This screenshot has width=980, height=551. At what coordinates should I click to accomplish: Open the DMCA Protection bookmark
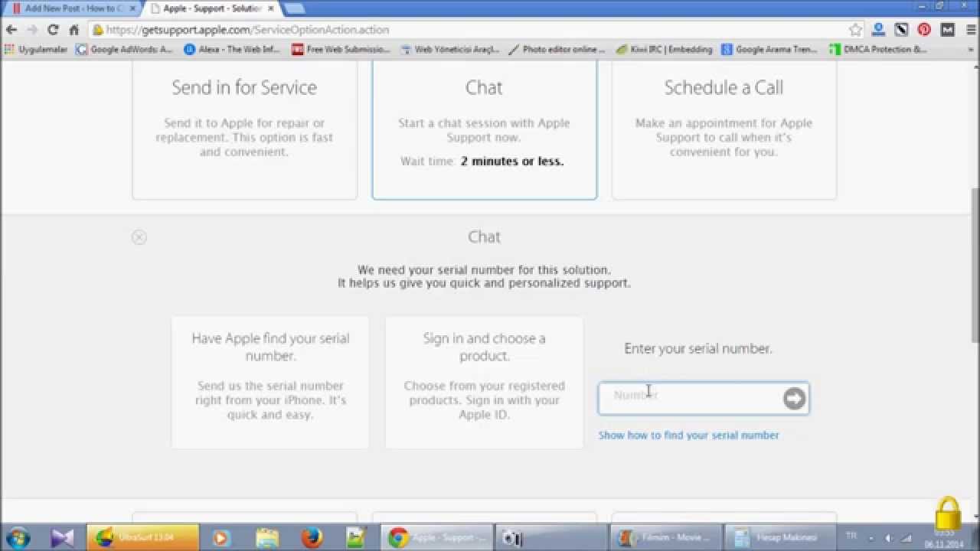pos(878,50)
